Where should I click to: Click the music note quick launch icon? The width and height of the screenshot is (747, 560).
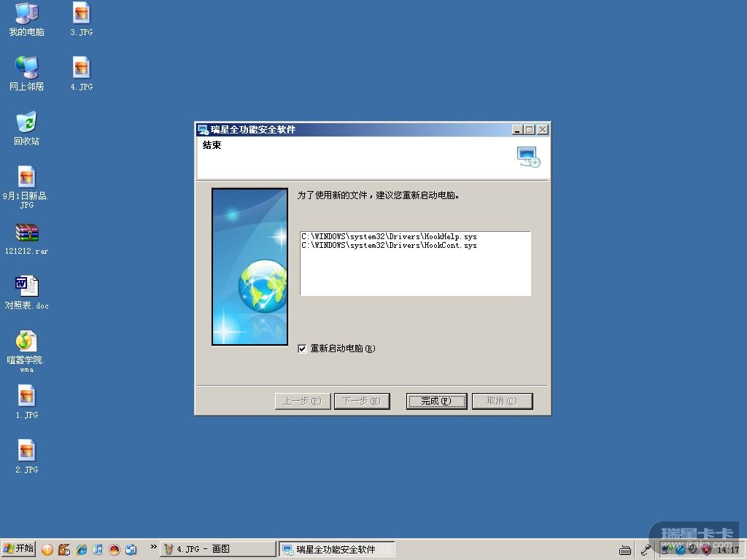(98, 550)
